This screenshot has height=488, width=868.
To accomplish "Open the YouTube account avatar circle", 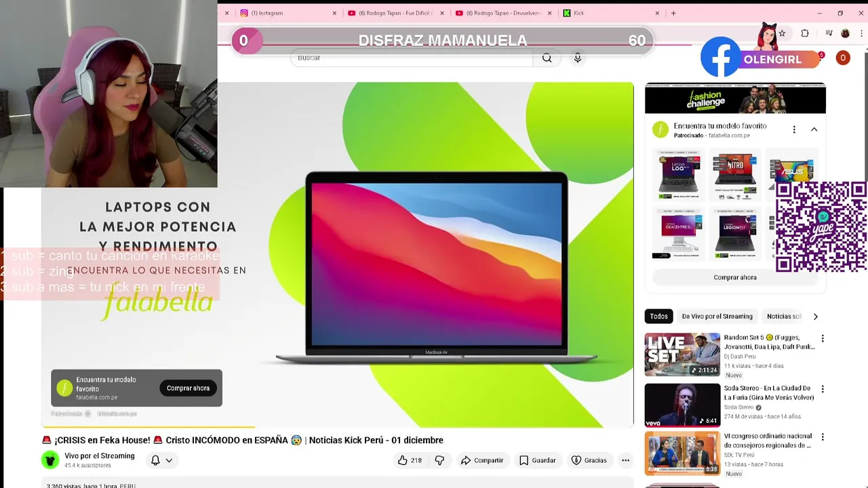I will (x=843, y=58).
